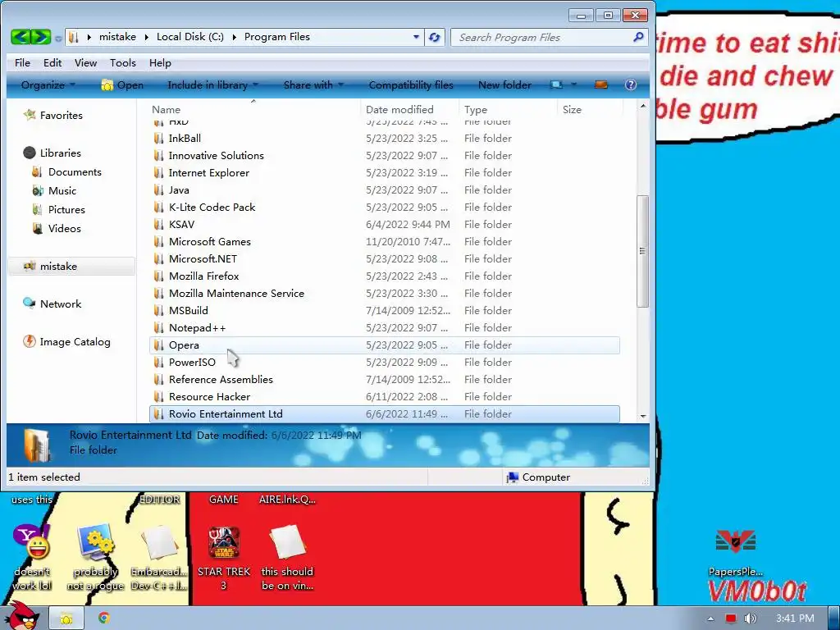This screenshot has width=840, height=630.
Task: Click the PowerISO folder icon
Action: pos(158,362)
